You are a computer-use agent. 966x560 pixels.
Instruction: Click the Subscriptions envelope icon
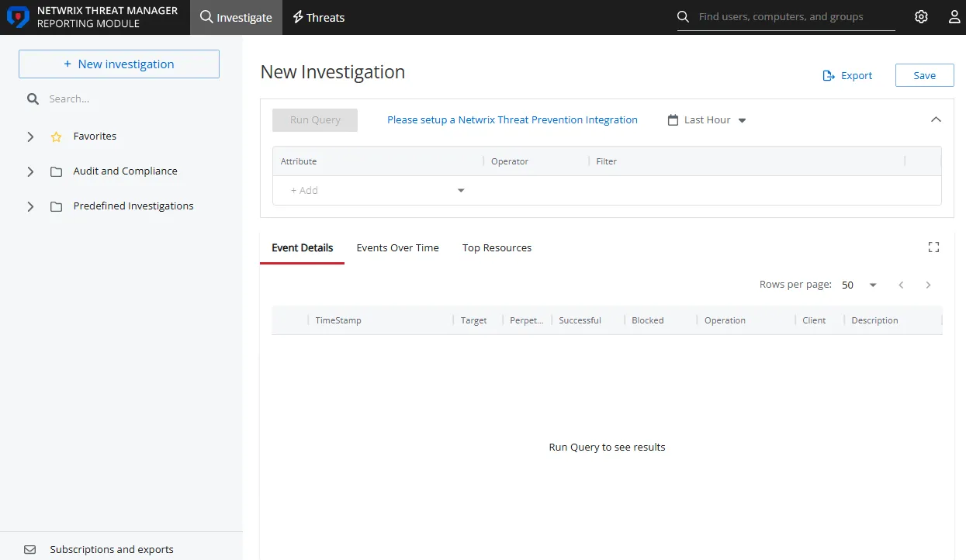30,549
